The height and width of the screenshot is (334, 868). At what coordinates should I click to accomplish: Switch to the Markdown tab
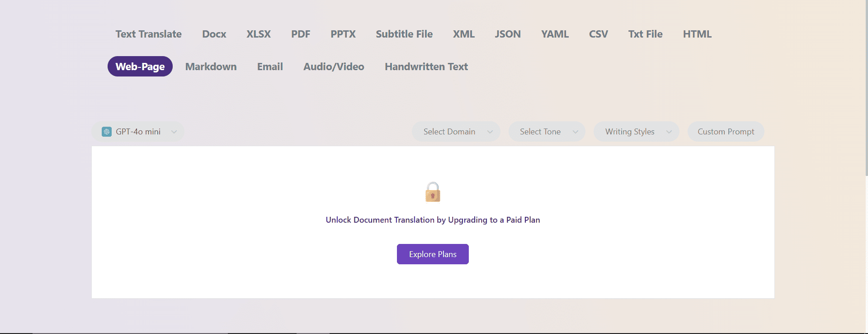(211, 67)
